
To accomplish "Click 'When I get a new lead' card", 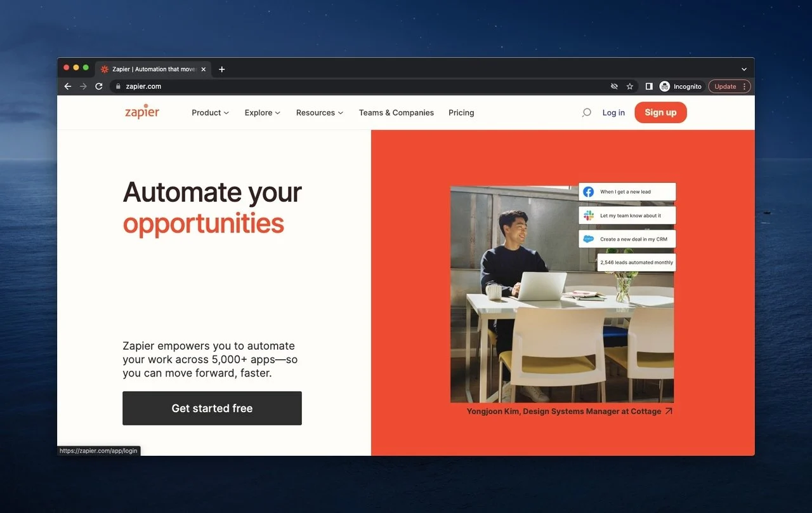I will pyautogui.click(x=627, y=192).
